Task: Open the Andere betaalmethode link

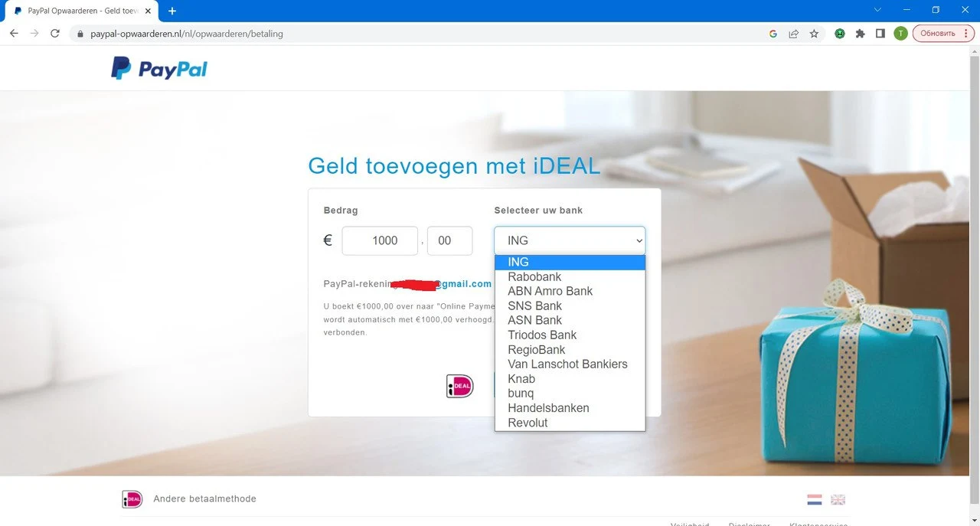Action: (x=204, y=499)
